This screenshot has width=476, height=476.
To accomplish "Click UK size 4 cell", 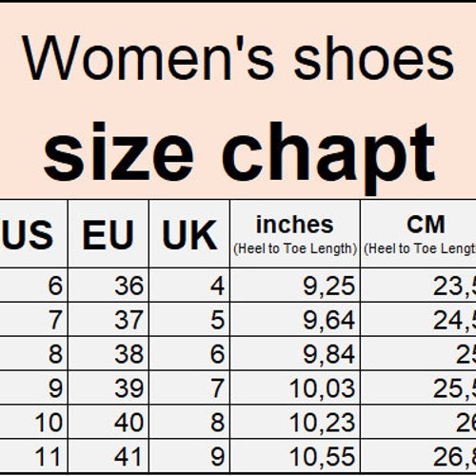I will point(189,286).
